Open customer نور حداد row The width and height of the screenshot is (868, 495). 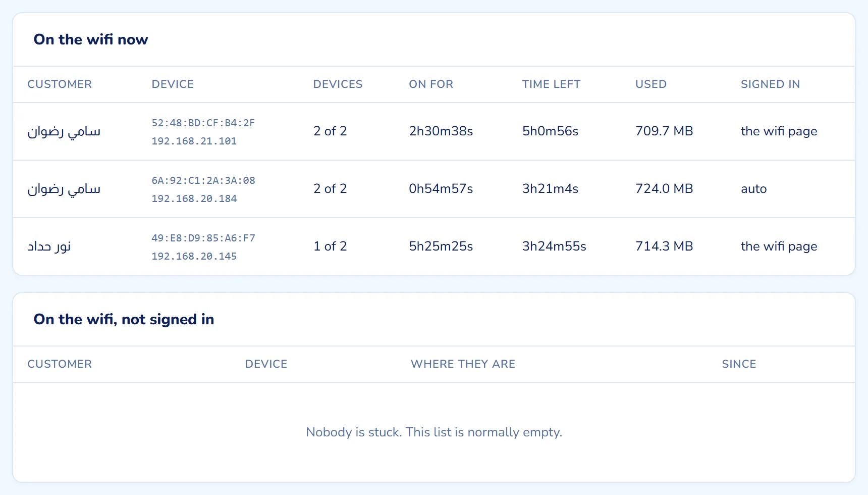tap(434, 246)
